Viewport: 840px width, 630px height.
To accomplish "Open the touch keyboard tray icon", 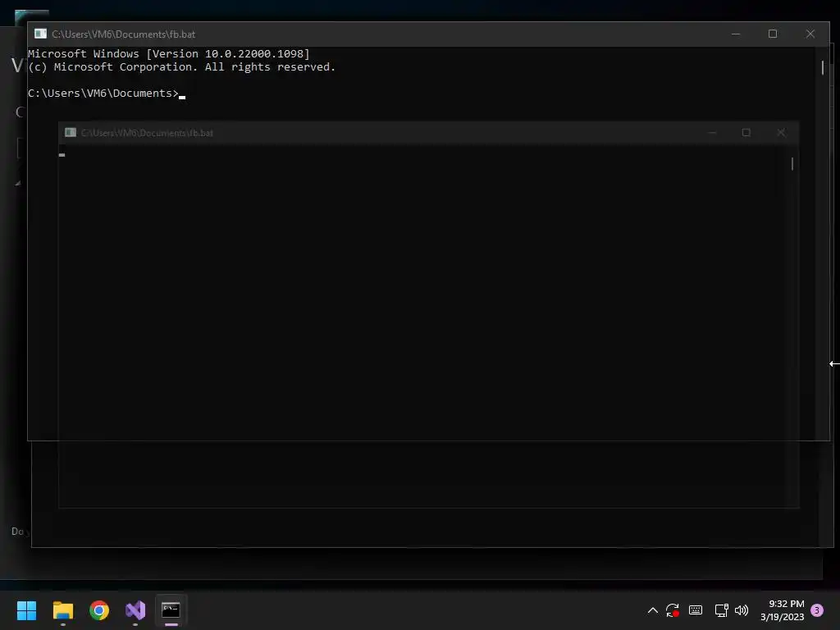I will point(696,610).
